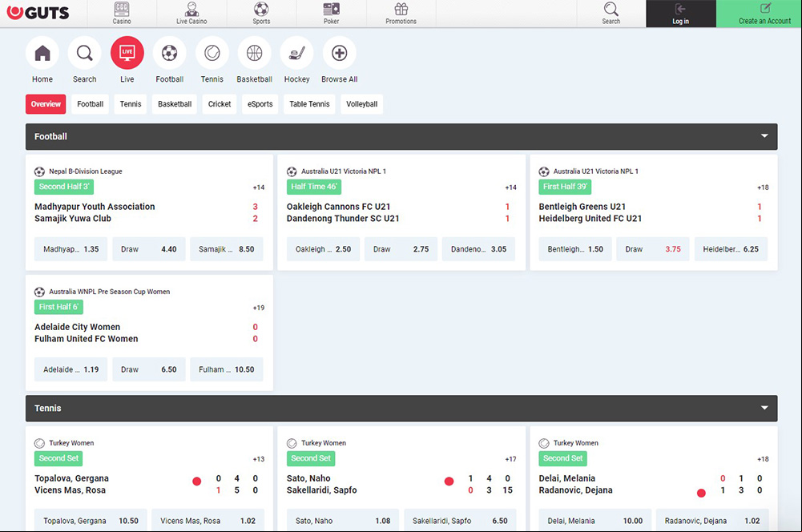Show +18 more markets for Delai match
Viewport: 802px width, 532px height.
point(763,459)
